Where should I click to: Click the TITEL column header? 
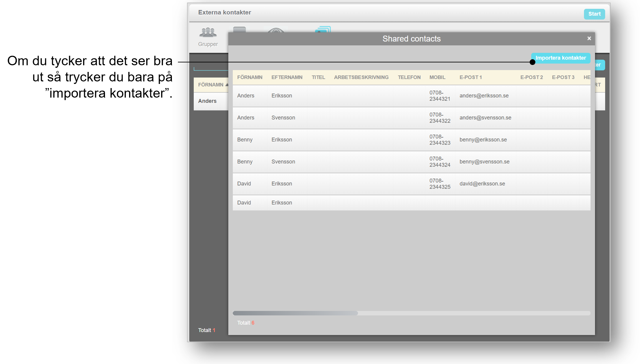318,77
